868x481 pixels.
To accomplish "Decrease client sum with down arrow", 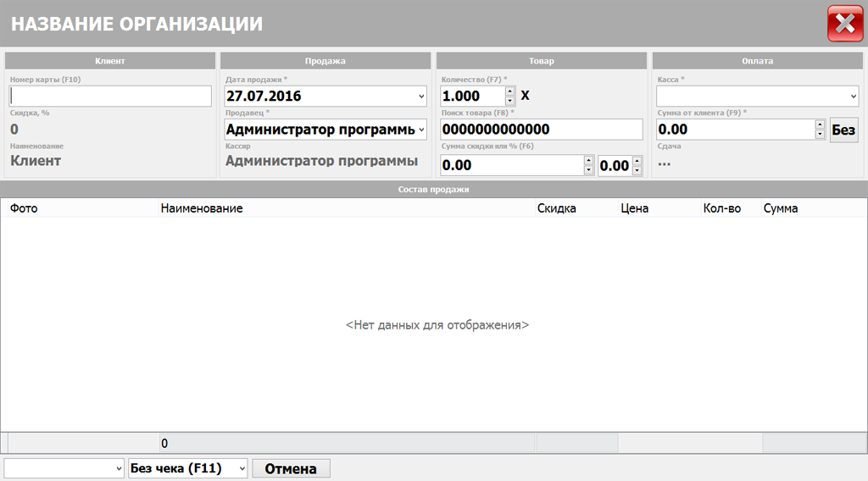I will pyautogui.click(x=820, y=135).
